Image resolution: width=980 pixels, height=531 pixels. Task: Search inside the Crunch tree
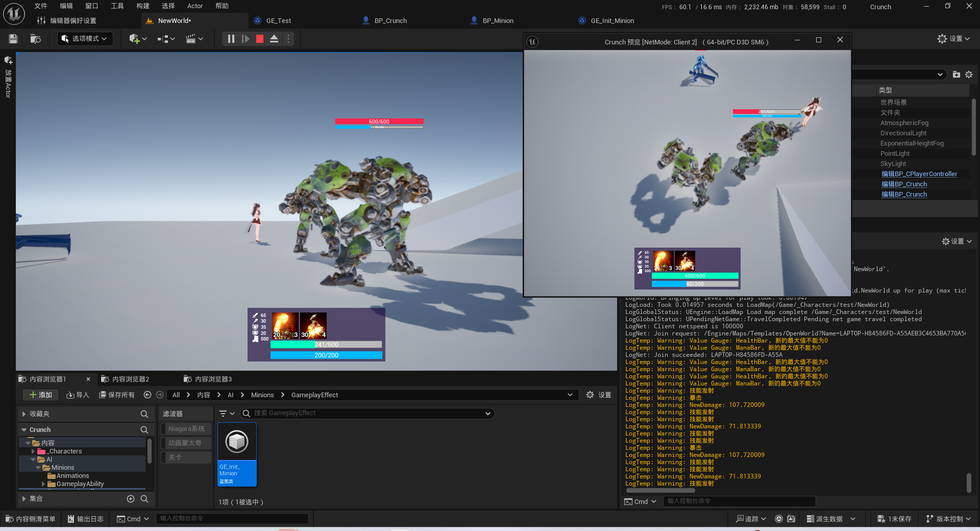[x=144, y=430]
